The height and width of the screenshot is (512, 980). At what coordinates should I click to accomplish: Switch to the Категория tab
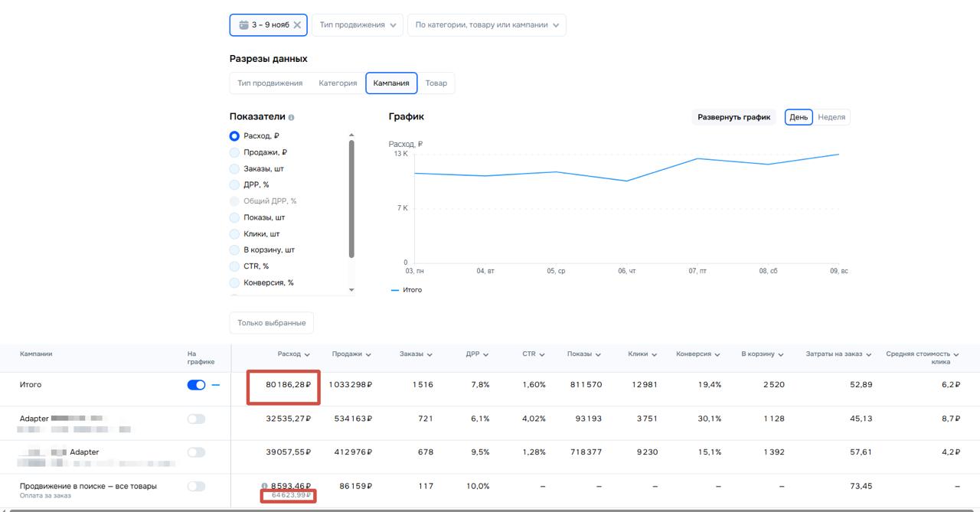(x=338, y=83)
